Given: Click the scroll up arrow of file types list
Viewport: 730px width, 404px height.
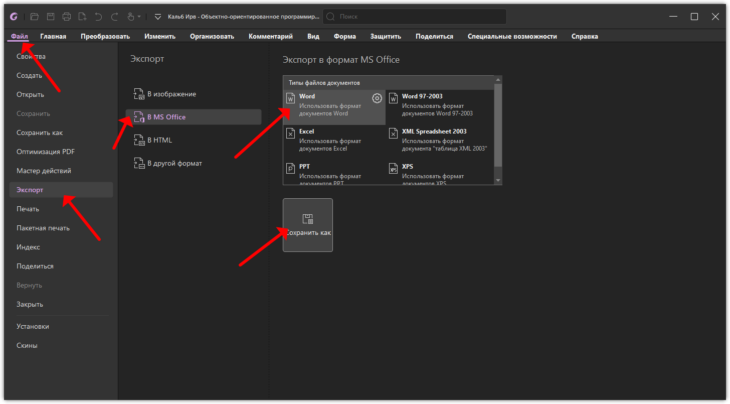Looking at the screenshot, I should [498, 80].
